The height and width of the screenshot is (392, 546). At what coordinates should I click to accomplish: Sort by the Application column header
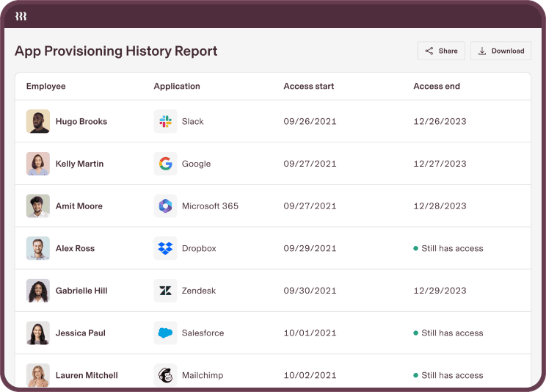(177, 87)
